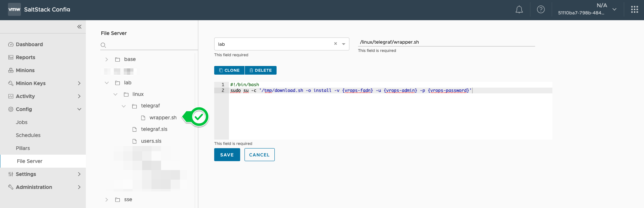Open telegraf.sls in the file tree

click(x=154, y=129)
